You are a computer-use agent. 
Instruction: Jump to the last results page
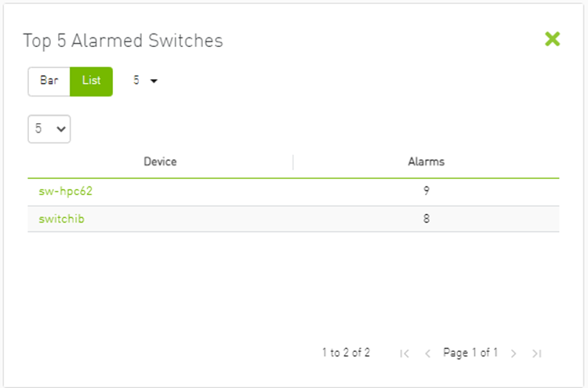[536, 354]
